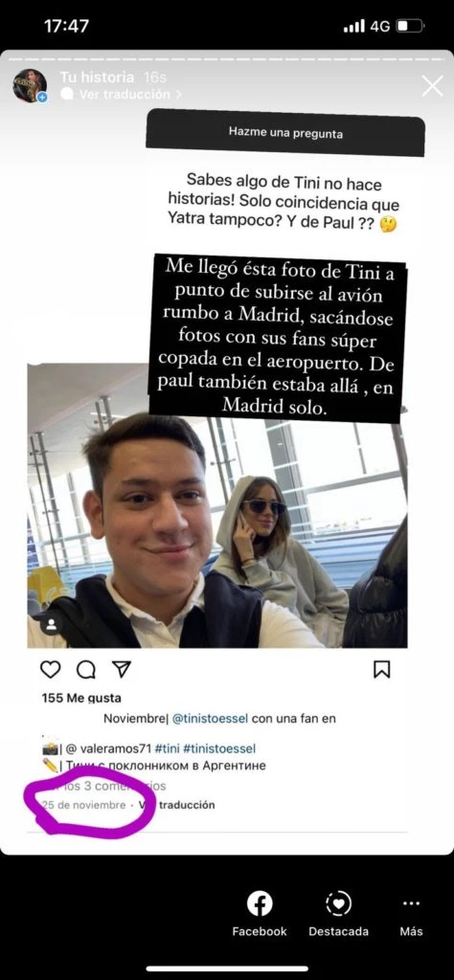Share the story to Facebook
The image size is (454, 980).
[x=260, y=914]
